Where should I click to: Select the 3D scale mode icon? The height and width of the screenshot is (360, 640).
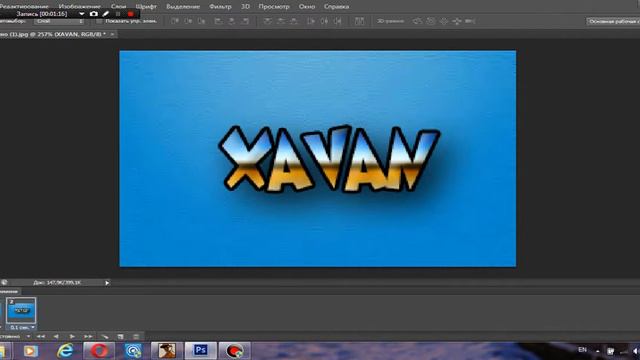(470, 21)
